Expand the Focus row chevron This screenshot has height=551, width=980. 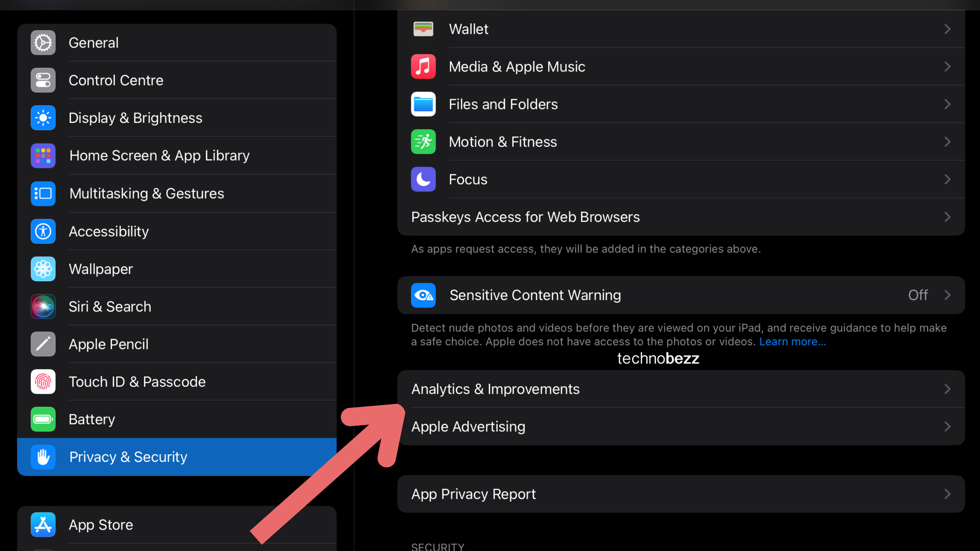point(947,179)
